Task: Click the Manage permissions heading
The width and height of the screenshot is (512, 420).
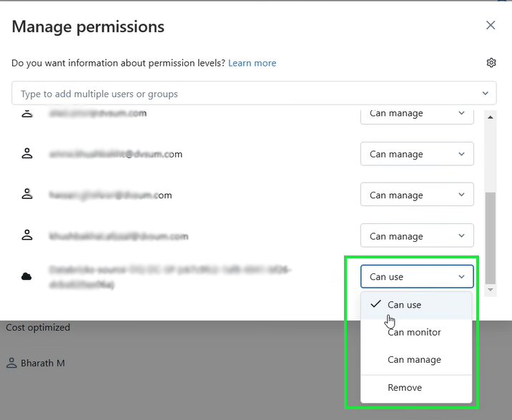Action: (88, 26)
